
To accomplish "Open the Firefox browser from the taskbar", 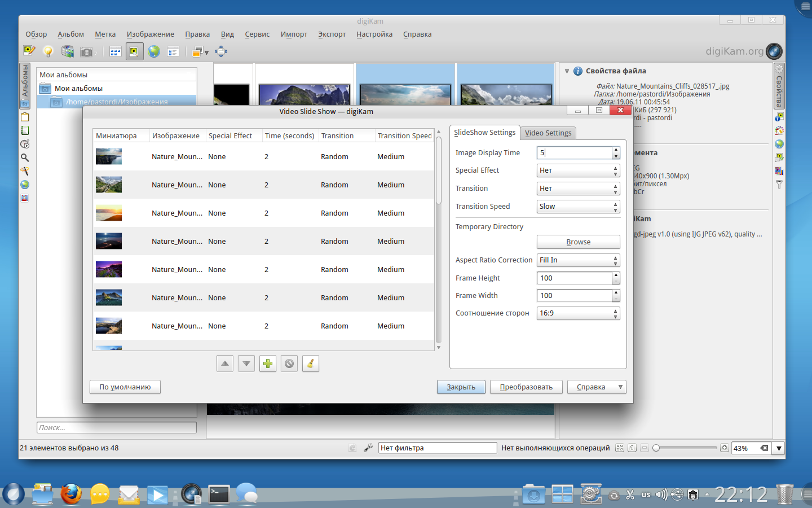I will click(71, 494).
